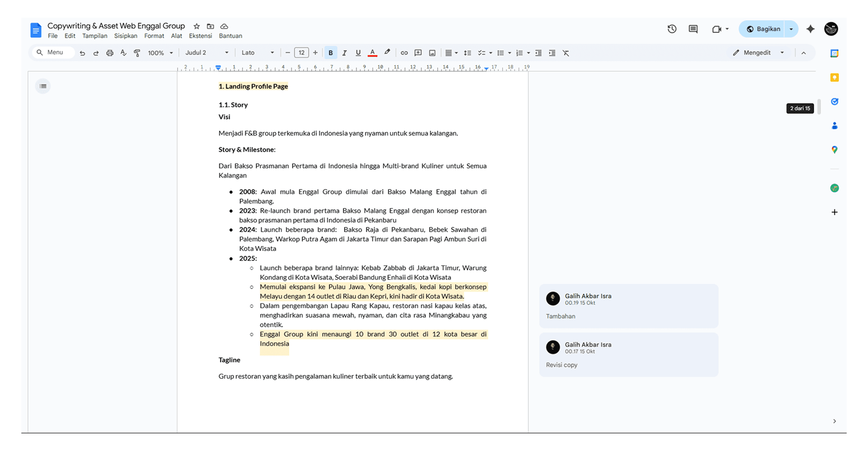This screenshot has height=451, width=868.
Task: Toggle underline formatting
Action: (358, 53)
